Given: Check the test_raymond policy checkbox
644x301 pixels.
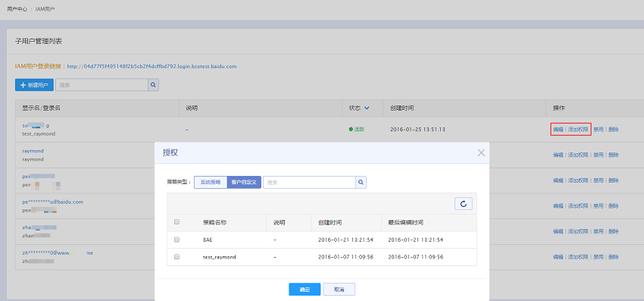Looking at the screenshot, I should 177,256.
